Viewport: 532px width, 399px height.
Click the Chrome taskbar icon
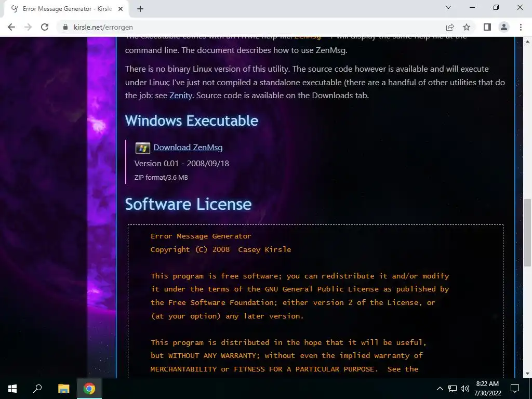click(89, 389)
